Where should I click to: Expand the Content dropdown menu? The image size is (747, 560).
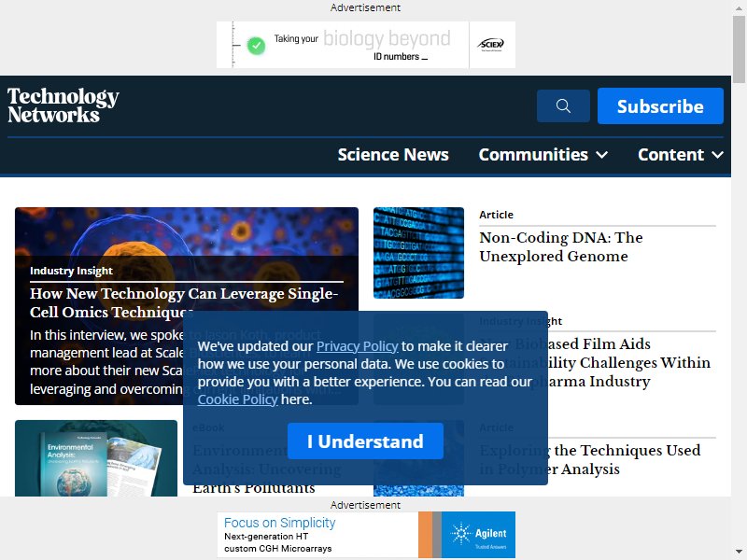point(681,154)
